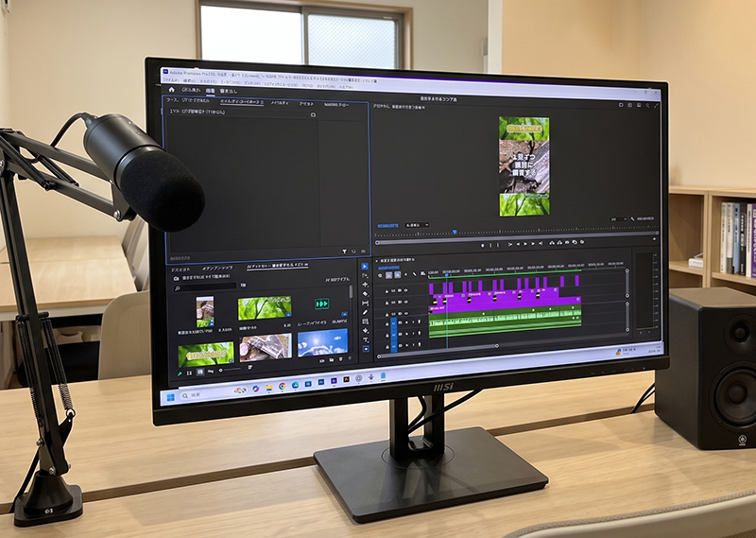Viewport: 756px width, 538px height.
Task: Open the Effect Controls tab panel menu
Action: pos(262,102)
